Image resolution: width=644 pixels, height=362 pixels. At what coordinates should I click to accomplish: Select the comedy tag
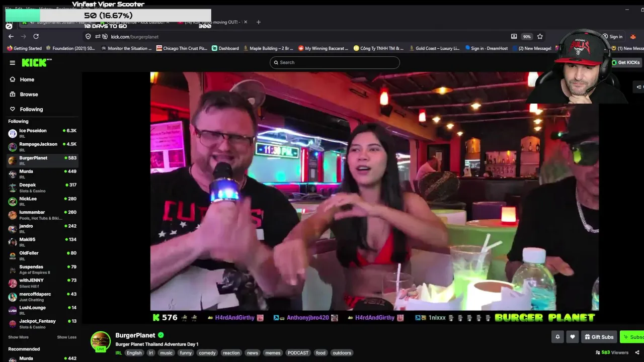click(207, 353)
